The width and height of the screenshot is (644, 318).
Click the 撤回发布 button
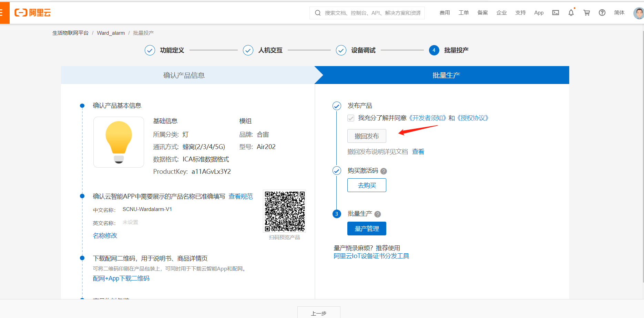367,136
